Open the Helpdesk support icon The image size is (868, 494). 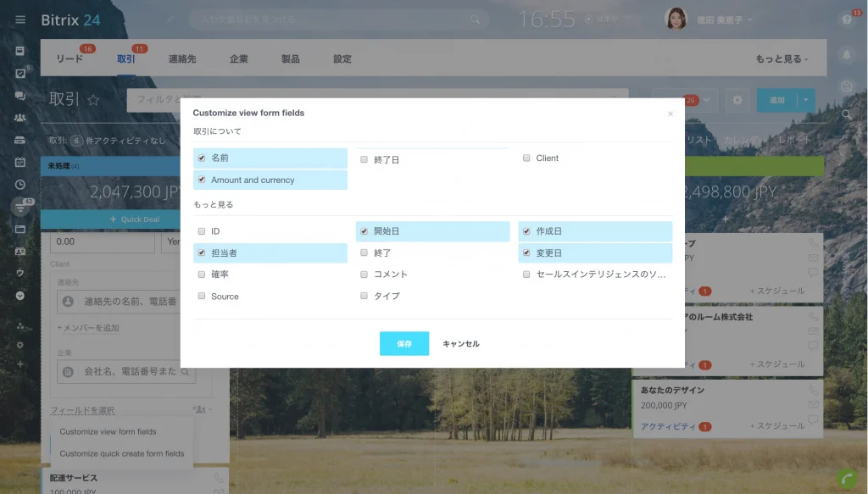[x=846, y=86]
